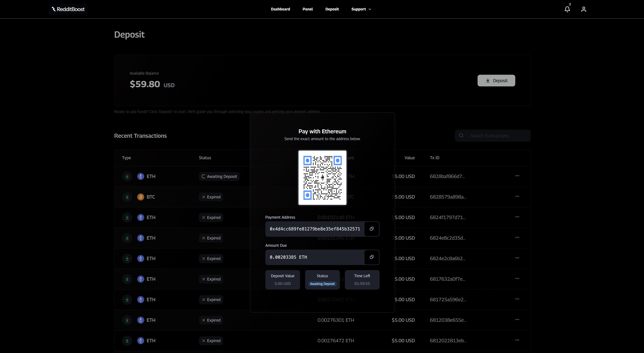
Task: Click Ethereum icon in 6824f1797d71 row
Action: click(141, 217)
